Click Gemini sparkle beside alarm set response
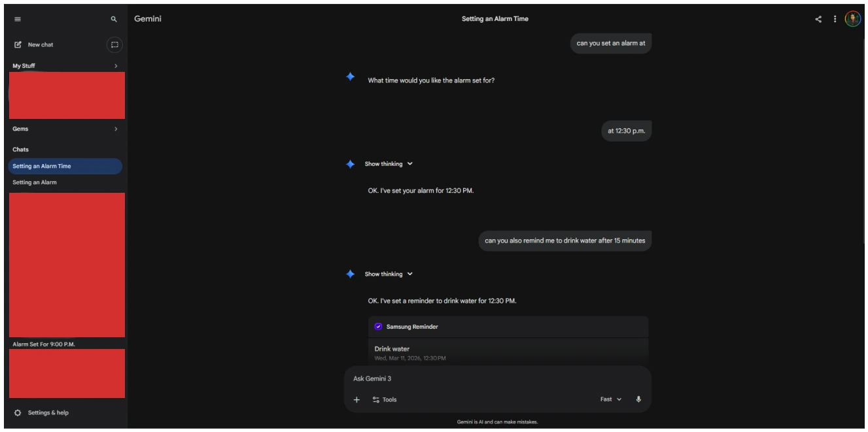 350,164
